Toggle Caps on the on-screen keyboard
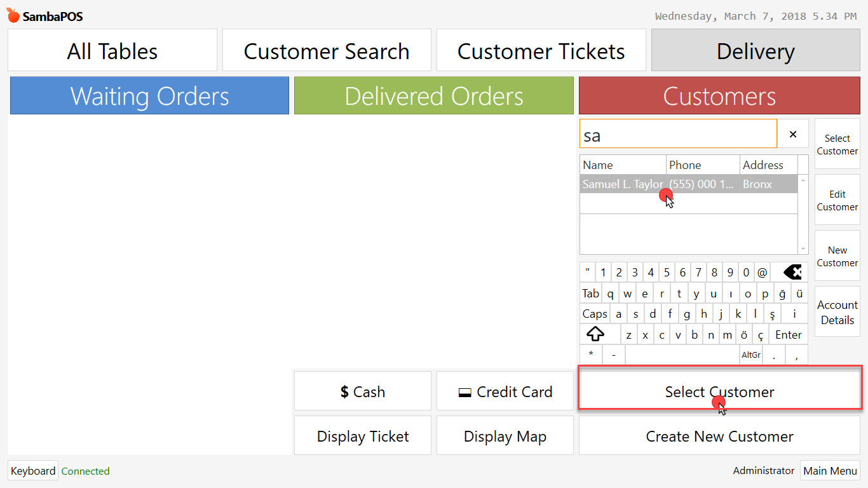 594,313
